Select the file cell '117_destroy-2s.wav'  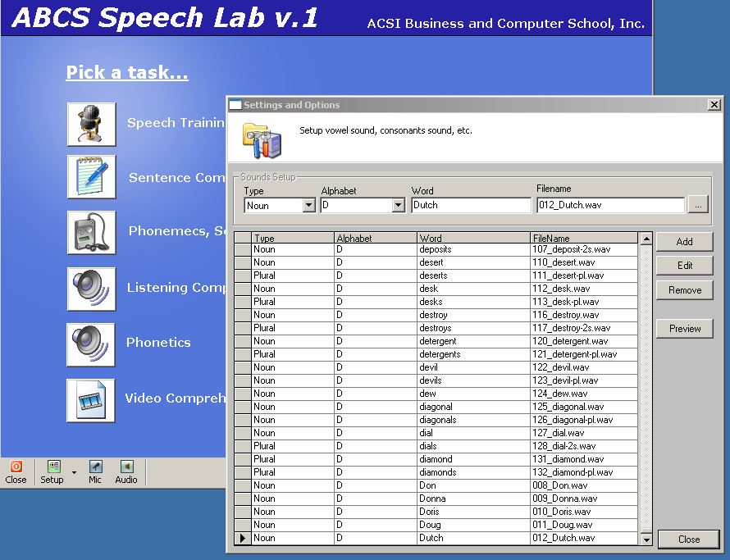tap(584, 328)
